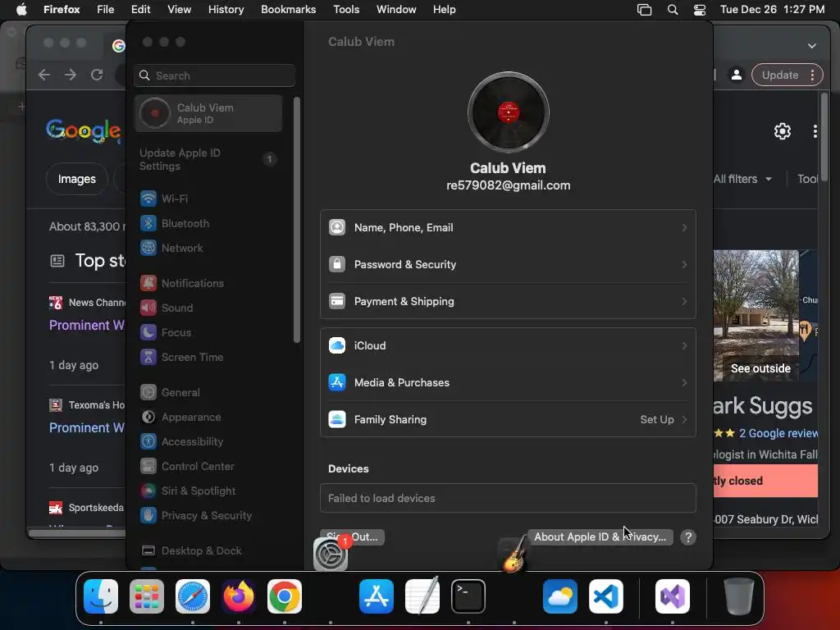Open Google Chrome from the Dock
This screenshot has height=630, width=840.
[285, 596]
